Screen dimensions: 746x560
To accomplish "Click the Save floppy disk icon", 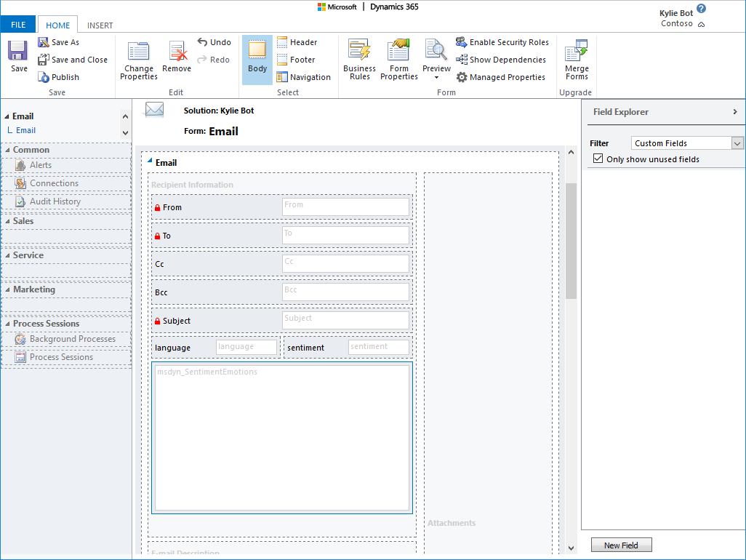I will click(17, 50).
